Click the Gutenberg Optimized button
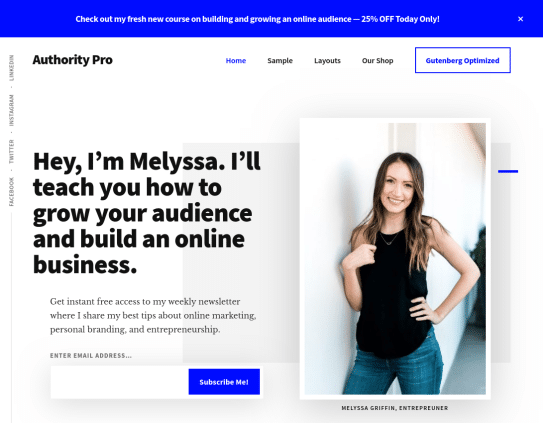 [463, 60]
